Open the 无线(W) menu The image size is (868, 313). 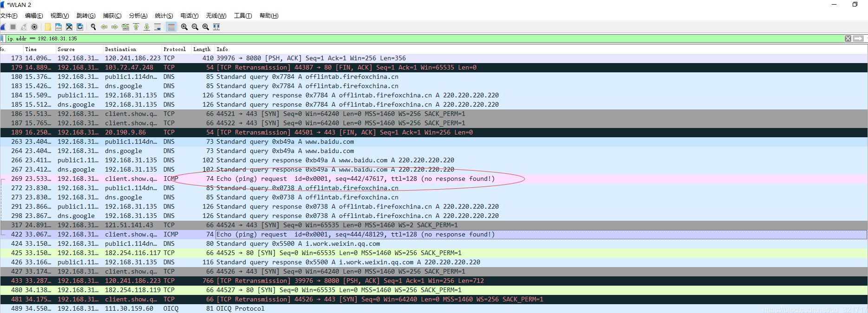[216, 16]
